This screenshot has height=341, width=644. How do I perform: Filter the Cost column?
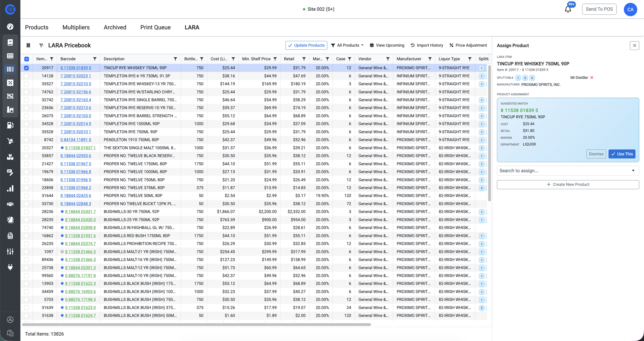[233, 59]
